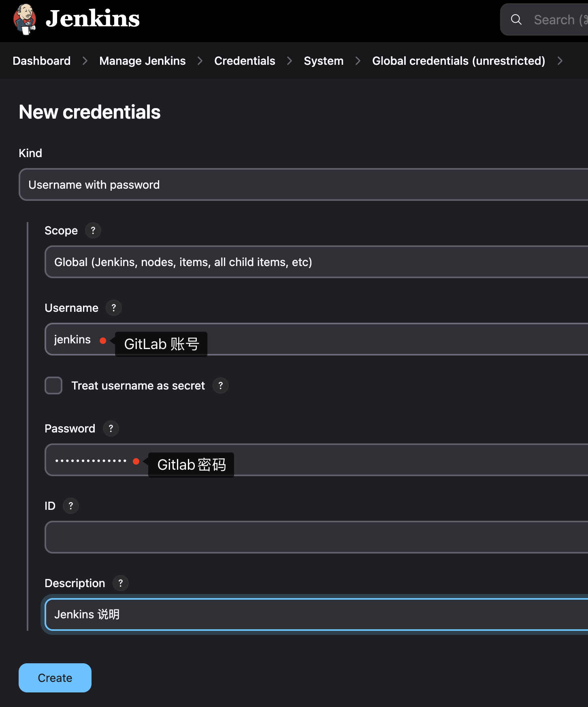Click the Jenkins title text in header
Screen dimensions: 588x707
(93, 19)
